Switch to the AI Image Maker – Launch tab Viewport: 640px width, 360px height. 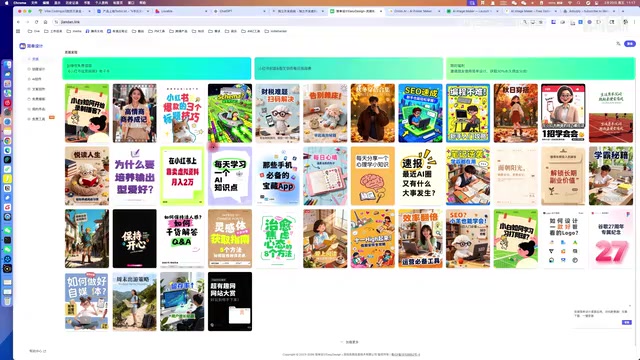click(x=472, y=11)
